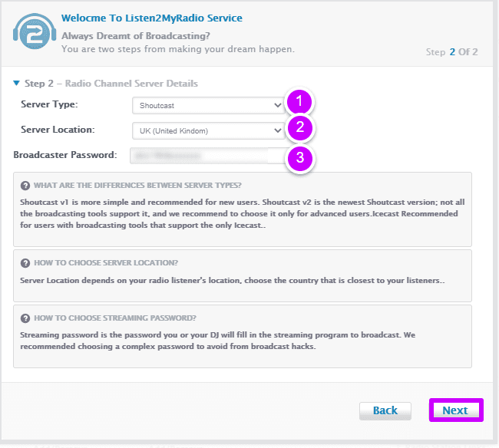The image size is (499, 448).
Task: Click the Server Type chevron arrow
Action: [277, 105]
